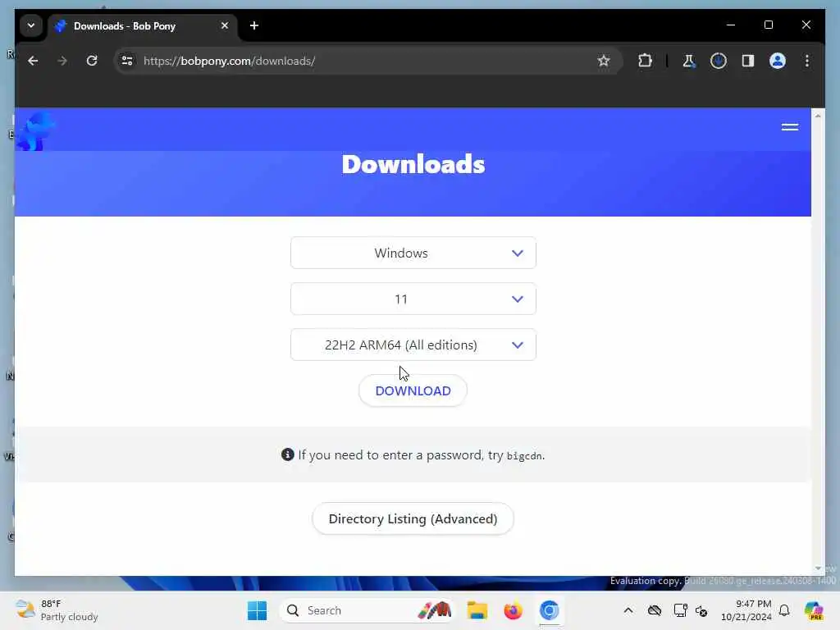Screen dimensions: 840x630
Task: Open the Copilot preview icon
Action: click(814, 610)
